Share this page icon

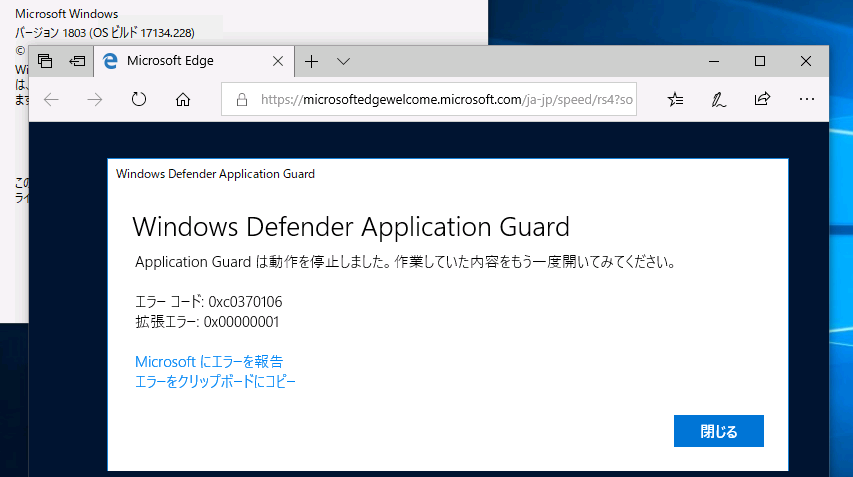coord(762,99)
